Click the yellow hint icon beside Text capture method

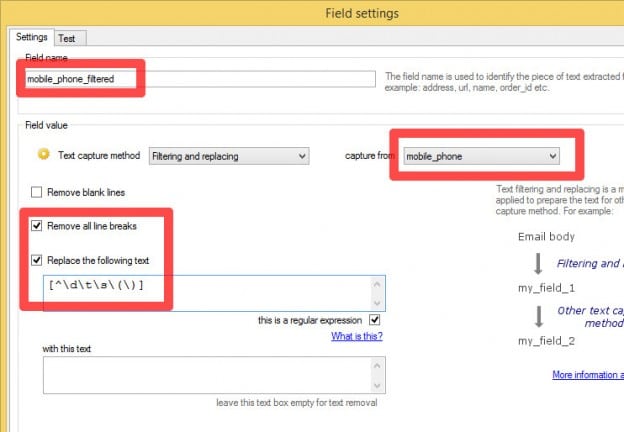pos(43,154)
